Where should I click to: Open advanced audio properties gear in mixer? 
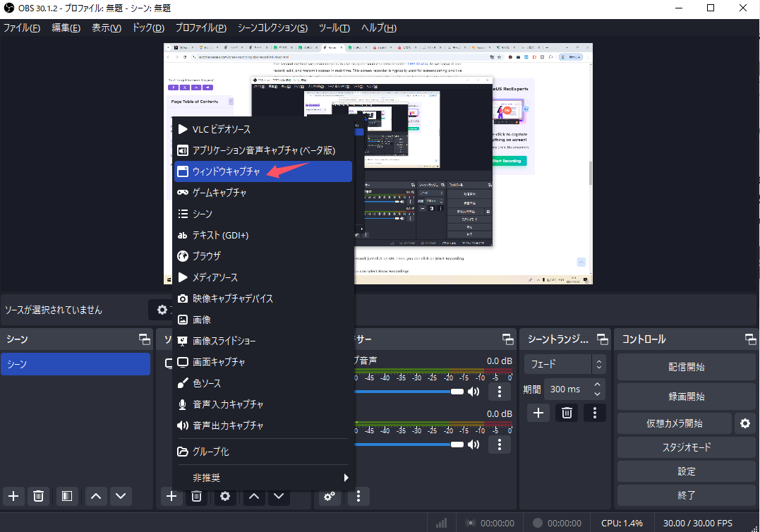(x=329, y=496)
